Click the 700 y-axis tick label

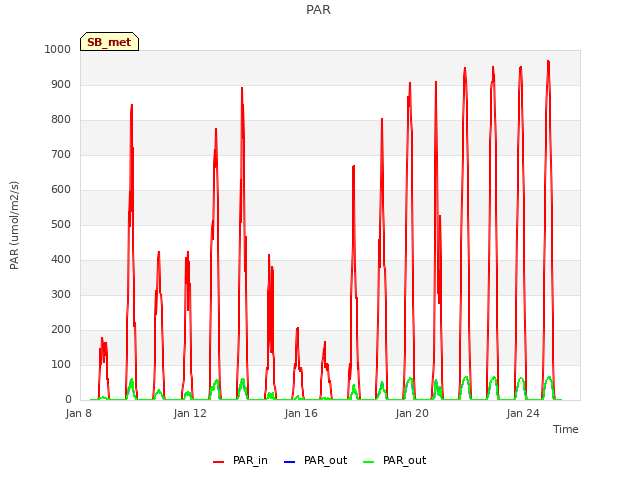click(x=61, y=155)
